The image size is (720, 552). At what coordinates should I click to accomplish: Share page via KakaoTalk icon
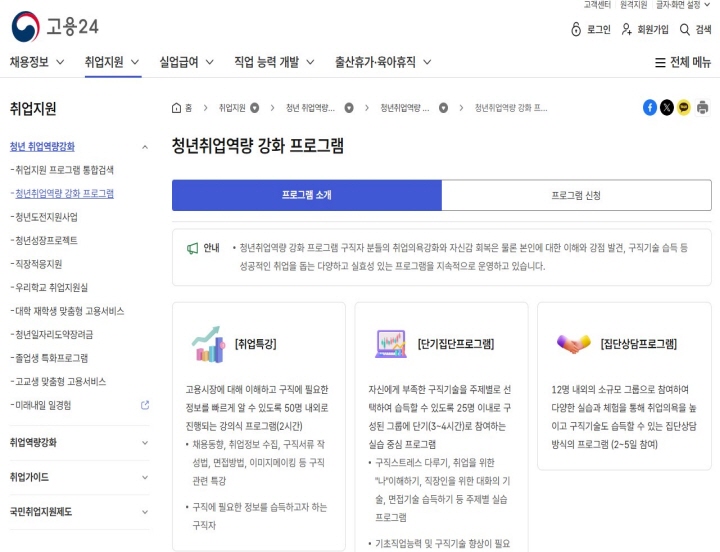[x=684, y=107]
